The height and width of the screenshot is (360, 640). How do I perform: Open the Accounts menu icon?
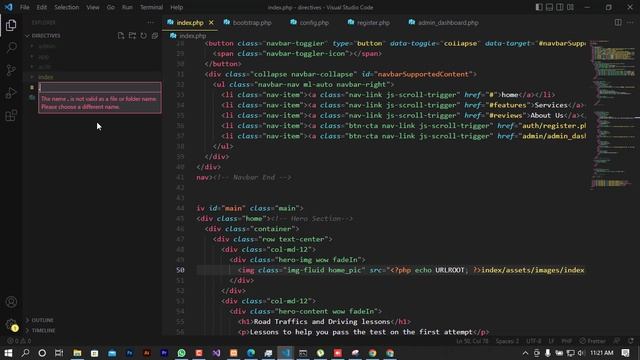pos(11,302)
